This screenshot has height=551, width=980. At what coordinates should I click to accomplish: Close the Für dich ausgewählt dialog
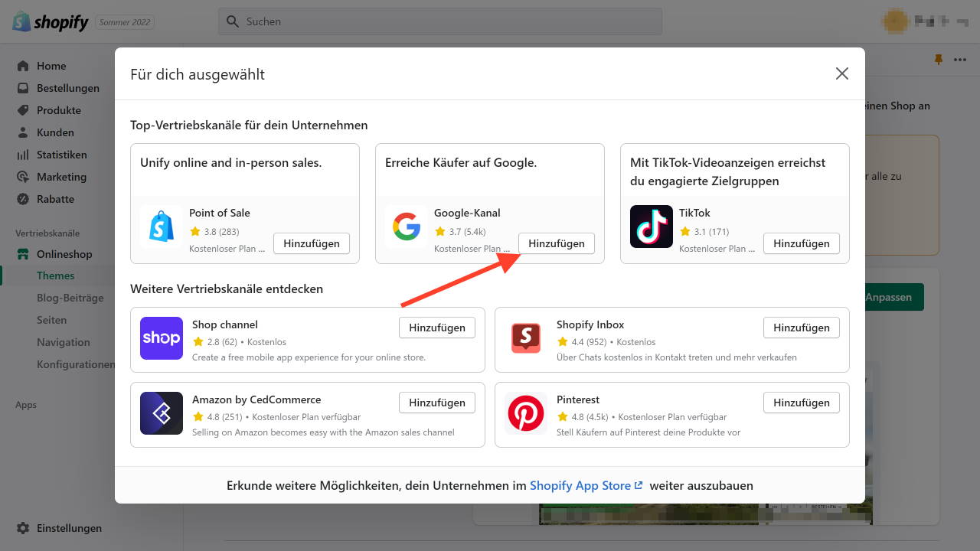(842, 73)
